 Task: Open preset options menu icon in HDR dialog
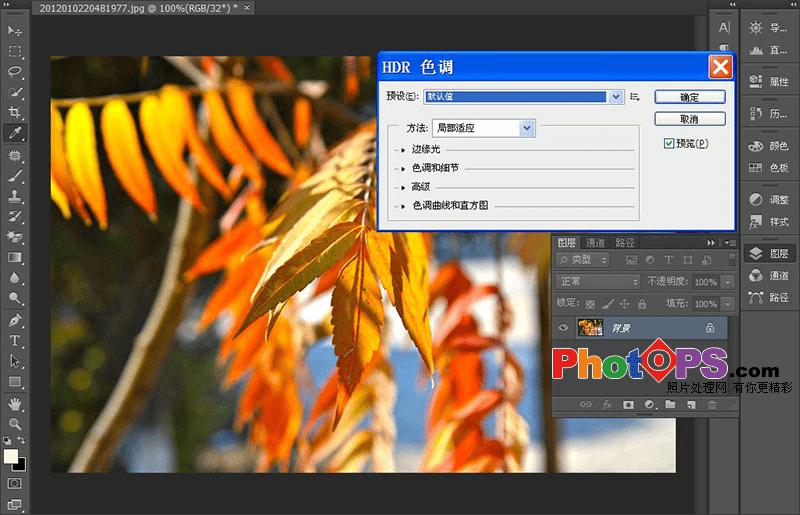point(635,96)
